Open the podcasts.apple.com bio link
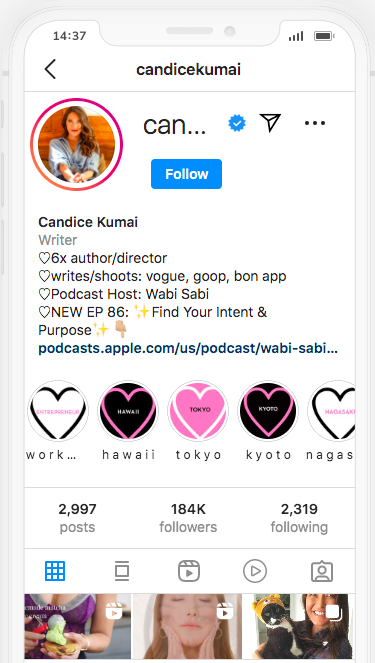Image resolution: width=375 pixels, height=663 pixels. click(188, 349)
